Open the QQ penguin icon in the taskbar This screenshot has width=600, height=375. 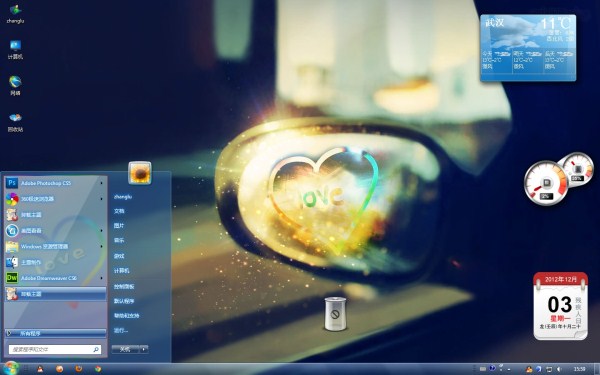tap(40, 369)
